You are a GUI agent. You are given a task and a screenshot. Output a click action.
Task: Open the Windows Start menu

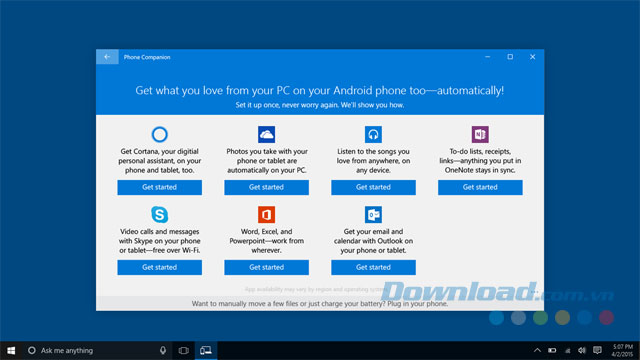[x=11, y=351]
